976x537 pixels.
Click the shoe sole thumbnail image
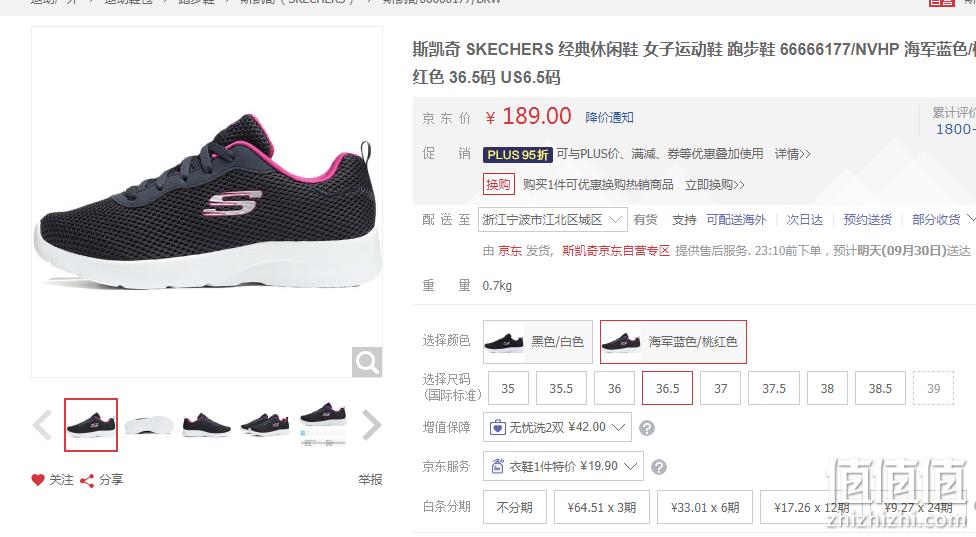(x=148, y=425)
